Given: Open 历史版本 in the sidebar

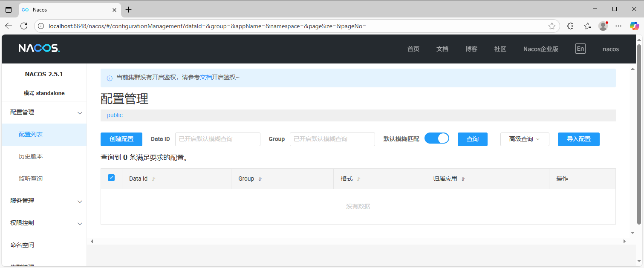Looking at the screenshot, I should pos(31,156).
